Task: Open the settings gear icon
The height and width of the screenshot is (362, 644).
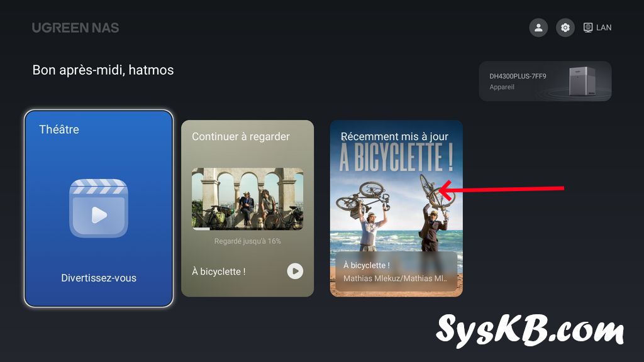Action: click(565, 28)
